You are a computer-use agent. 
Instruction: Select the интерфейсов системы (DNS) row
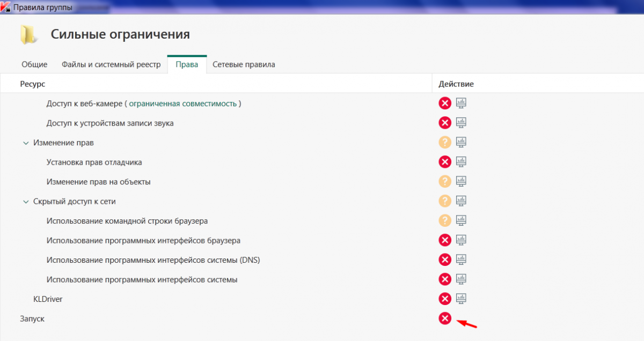click(x=322, y=260)
